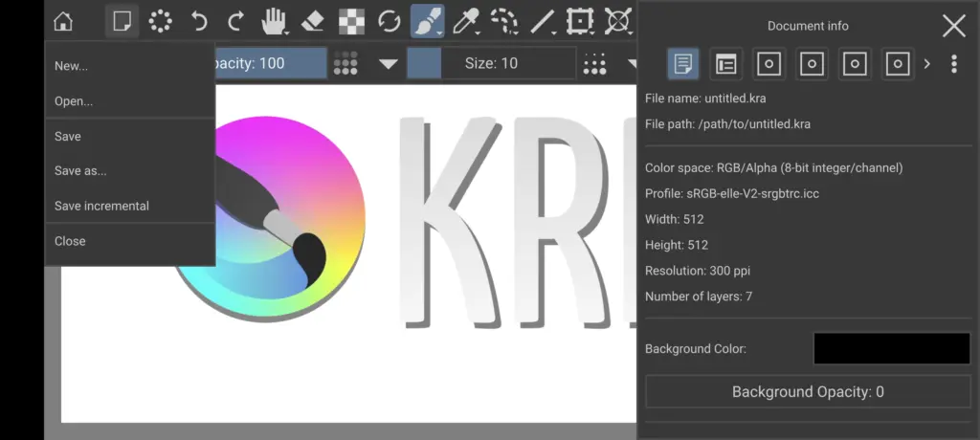
Task: Go to the Home screen icon
Action: pyautogui.click(x=63, y=21)
